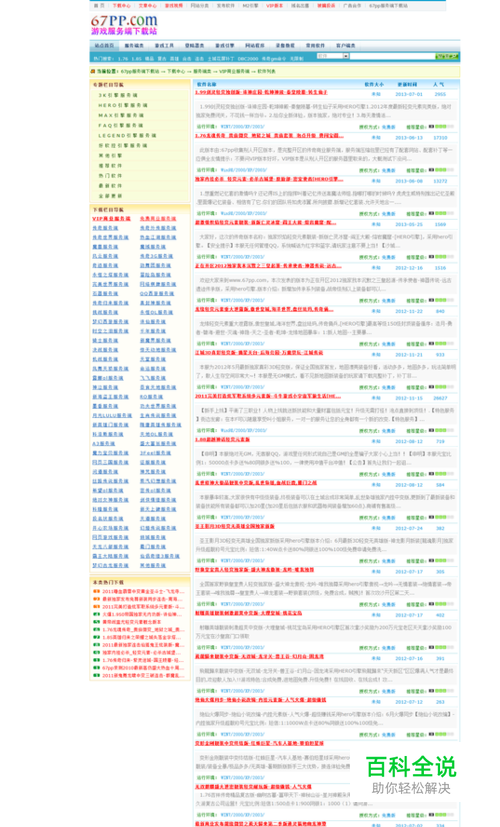Open MAX引擎服务端 sidebar category
The image size is (500, 827).
pos(121,116)
